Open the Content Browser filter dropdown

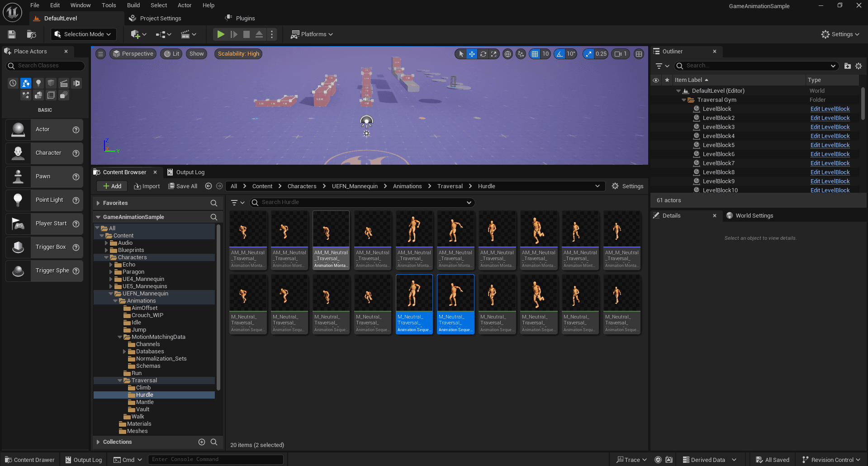(237, 203)
